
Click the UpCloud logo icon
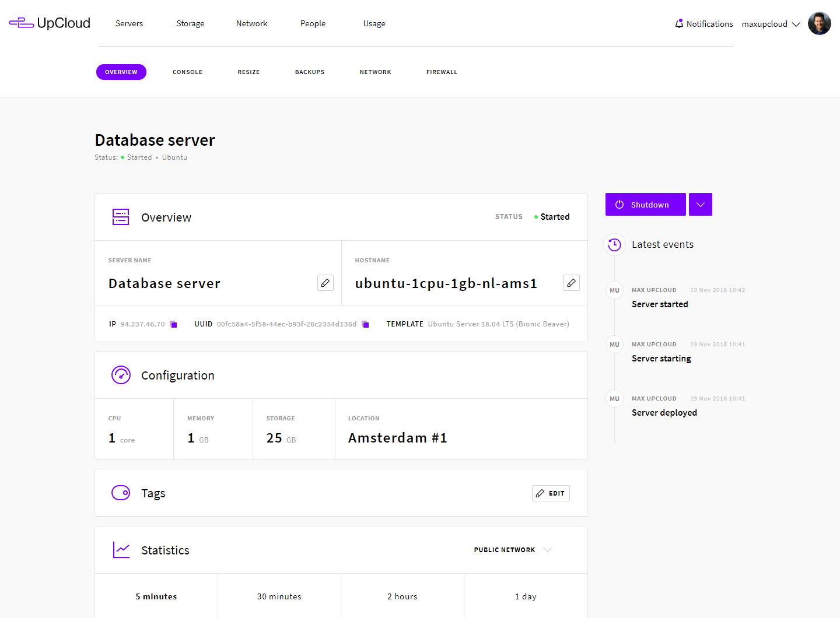pos(22,23)
